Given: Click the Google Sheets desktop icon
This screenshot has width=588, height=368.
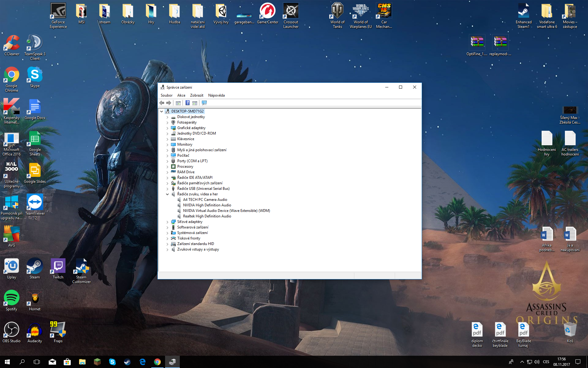Looking at the screenshot, I should 35,143.
